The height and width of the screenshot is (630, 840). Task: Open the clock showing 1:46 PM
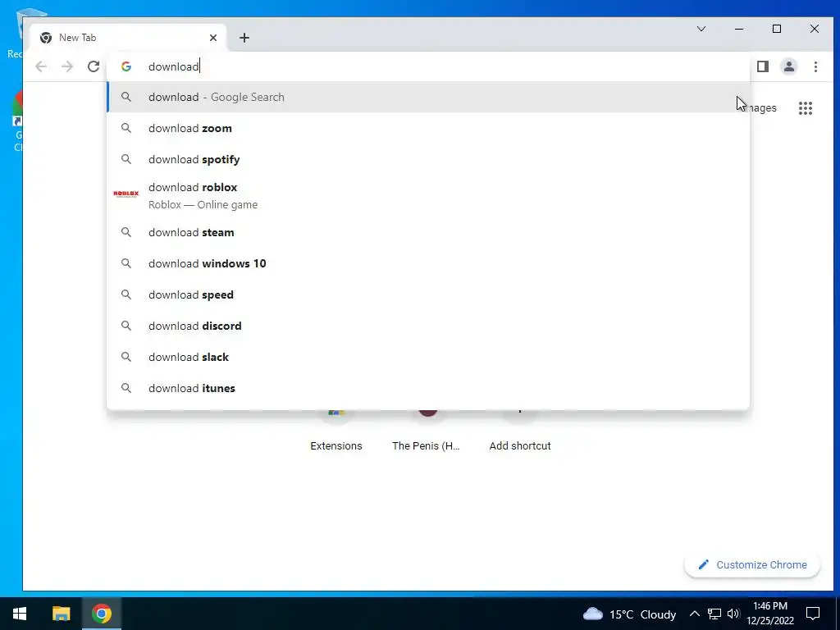click(x=769, y=614)
